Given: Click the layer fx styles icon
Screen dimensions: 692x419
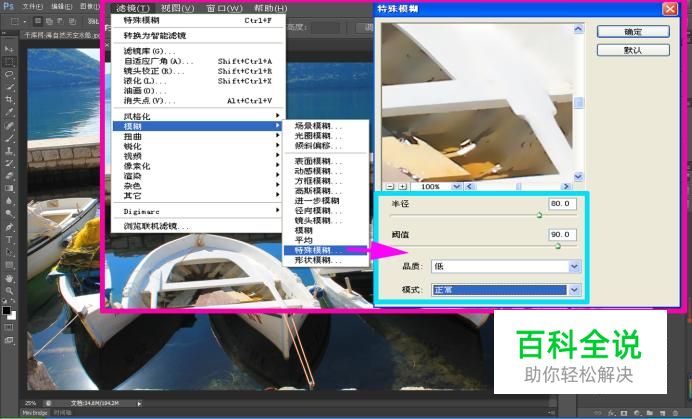Looking at the screenshot, I should tap(612, 414).
